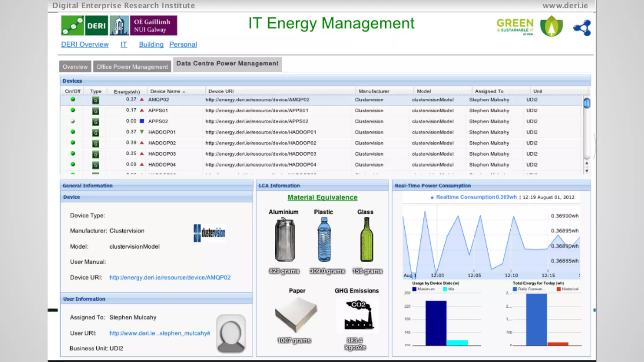644x362 pixels.
Task: Open the AMQP02 Device URI link
Action: click(x=170, y=277)
